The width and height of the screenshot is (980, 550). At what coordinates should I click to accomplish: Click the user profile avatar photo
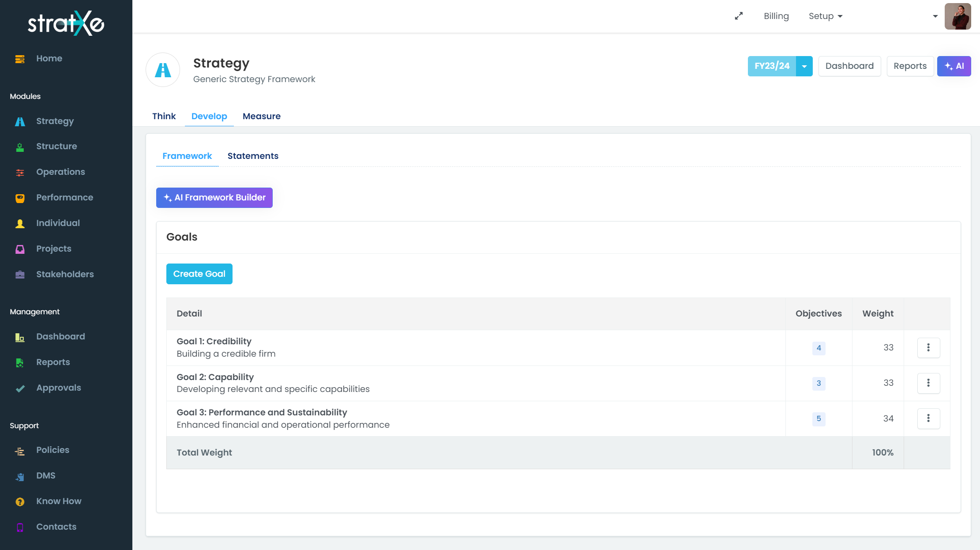[x=957, y=16]
